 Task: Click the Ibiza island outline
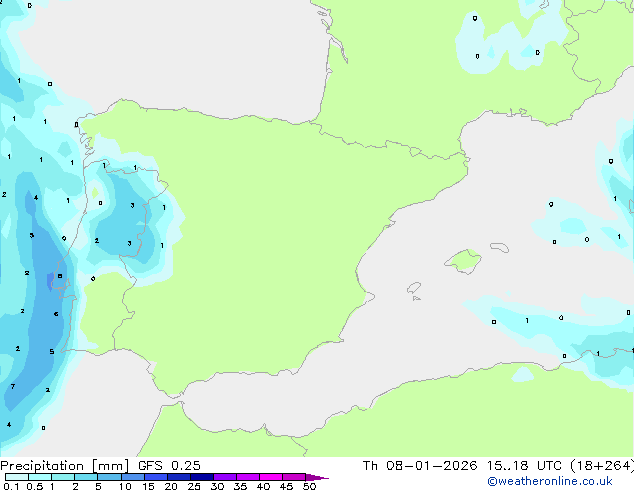click(x=414, y=288)
